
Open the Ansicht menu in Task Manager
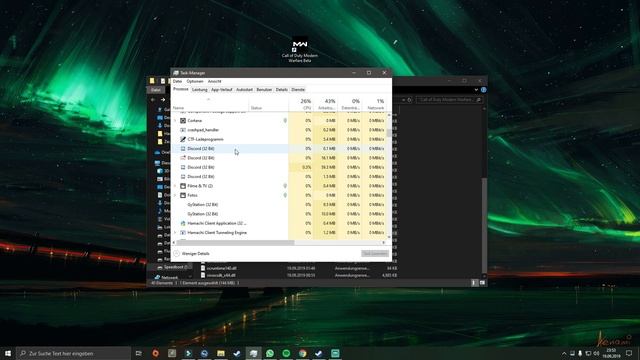[214, 81]
